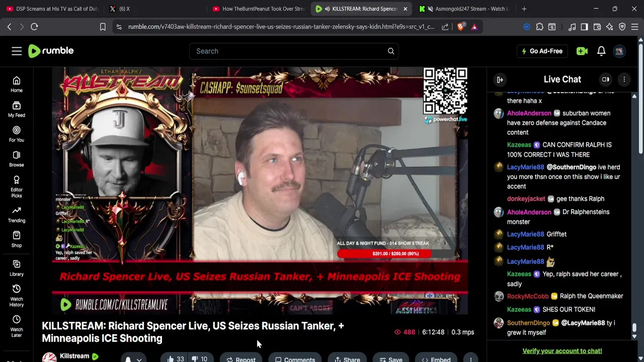Screen dimensions: 644x362
Task: Open the Leo AI sparkle icon
Action: coord(609,27)
